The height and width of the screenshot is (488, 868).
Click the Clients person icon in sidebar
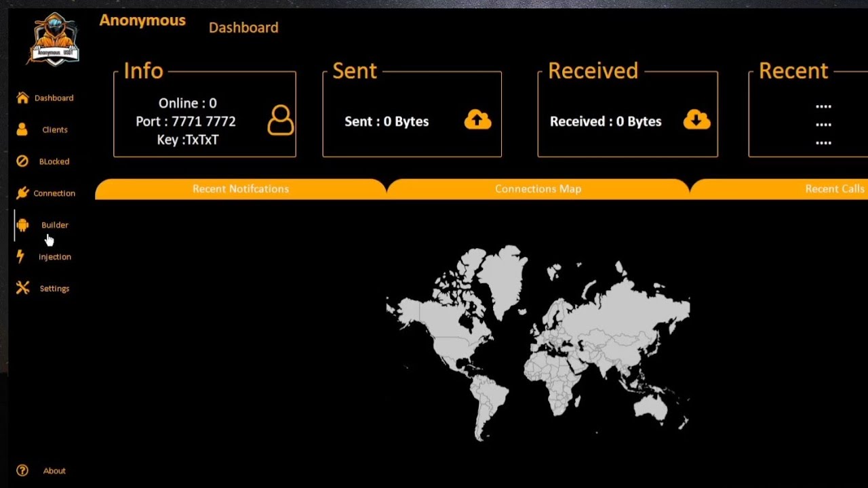[22, 129]
